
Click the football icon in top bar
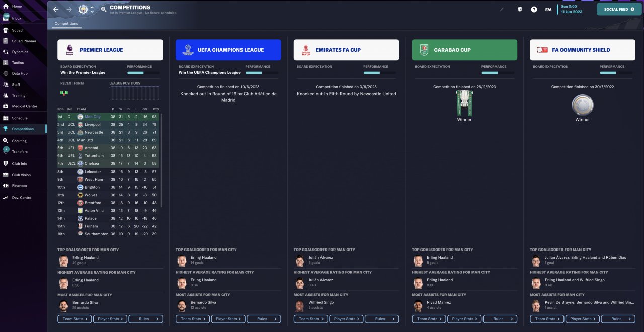[x=520, y=9]
